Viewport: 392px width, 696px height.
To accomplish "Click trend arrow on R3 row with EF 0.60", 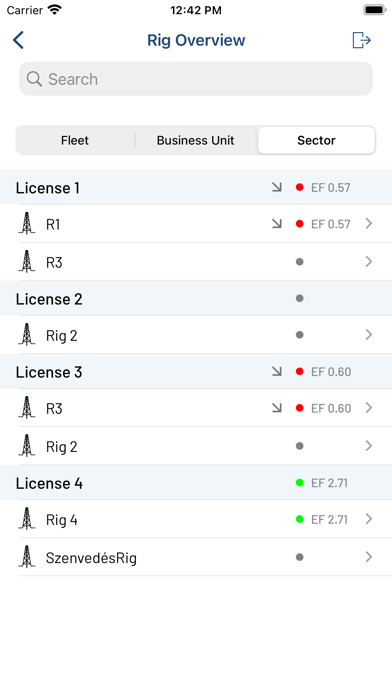I will (277, 408).
